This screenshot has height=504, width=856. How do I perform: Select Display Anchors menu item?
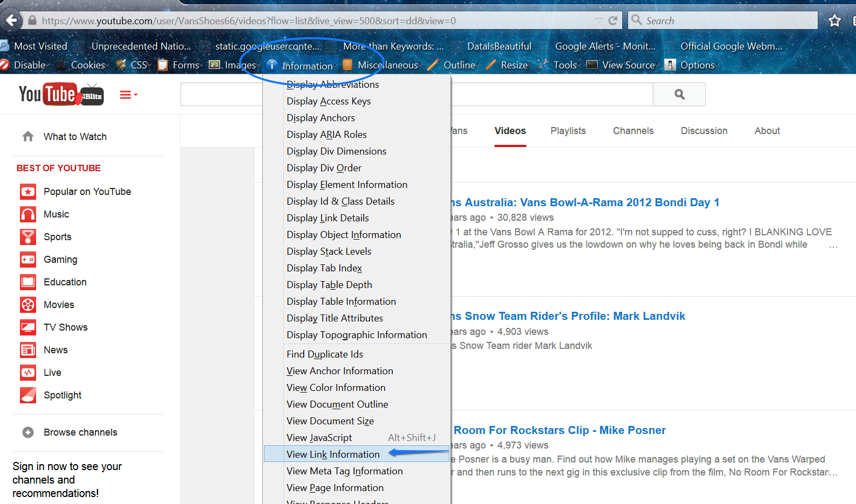(357, 118)
